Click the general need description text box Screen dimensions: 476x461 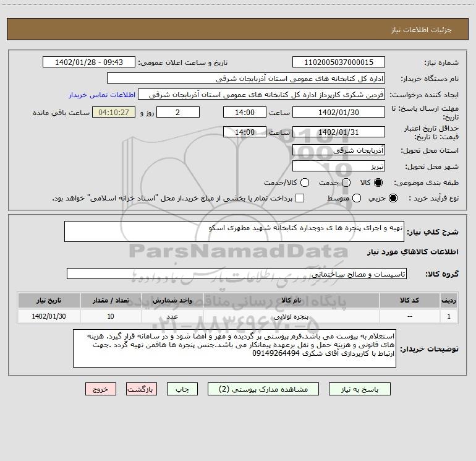pyautogui.click(x=234, y=231)
